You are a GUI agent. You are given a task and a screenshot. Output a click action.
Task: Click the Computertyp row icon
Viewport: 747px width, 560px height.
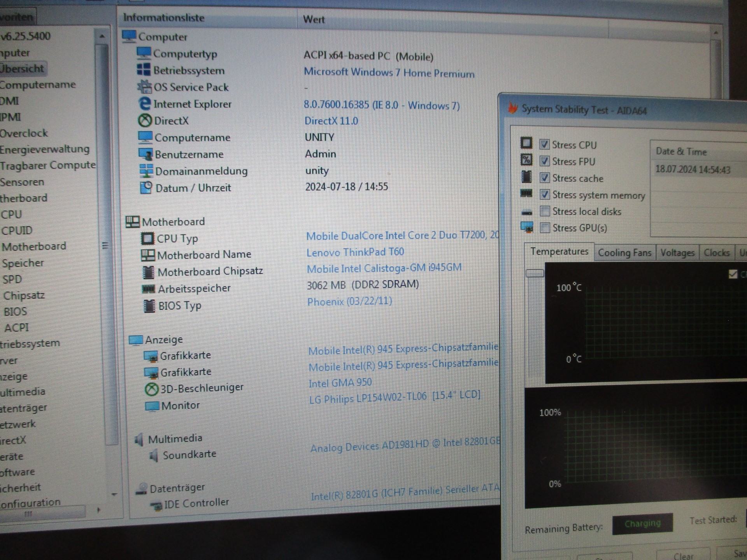pyautogui.click(x=144, y=52)
